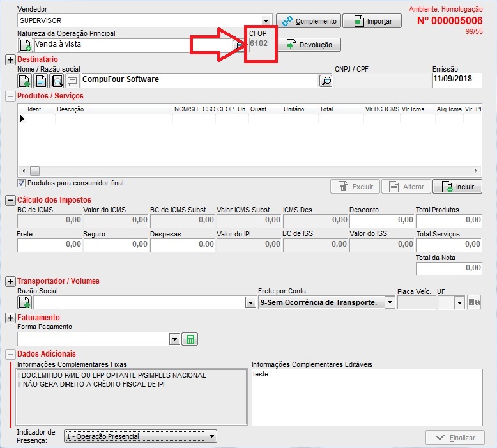Click the Informações Complementares Editáveis text box
Viewport: 497px width, 448px height.
click(367, 397)
